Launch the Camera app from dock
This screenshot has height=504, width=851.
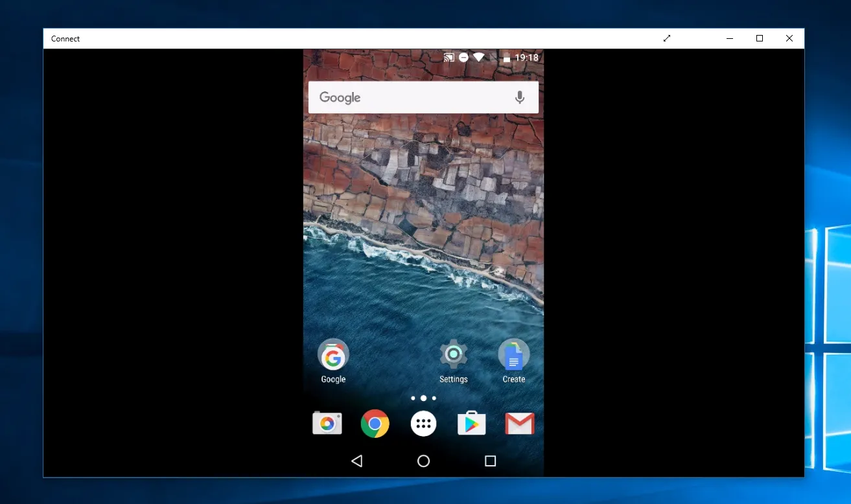click(327, 424)
